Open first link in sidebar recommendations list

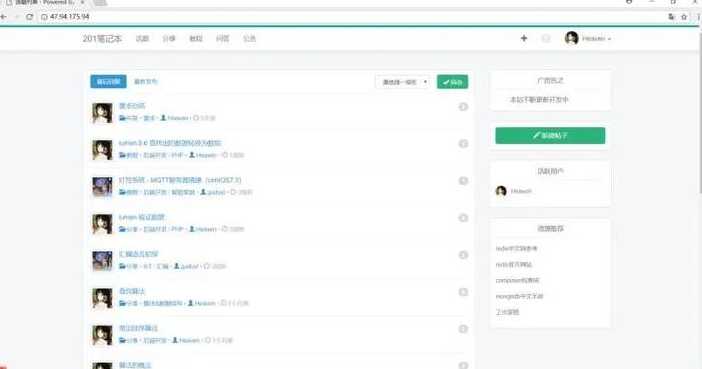(517, 249)
